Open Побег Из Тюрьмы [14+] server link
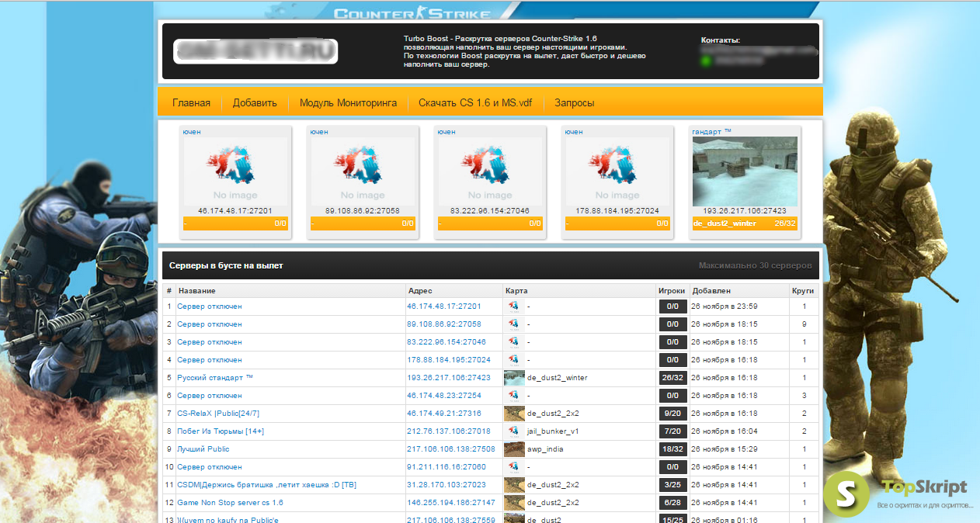The image size is (980, 523). [221, 431]
